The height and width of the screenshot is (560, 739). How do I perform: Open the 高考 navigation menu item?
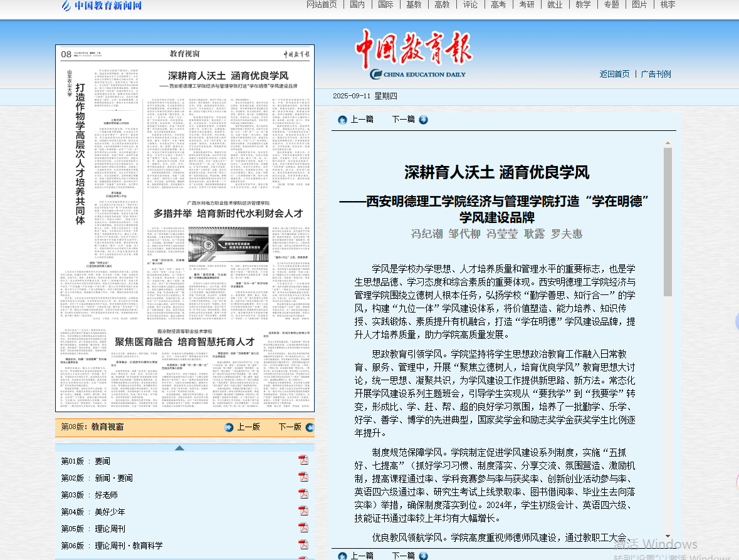tap(498, 5)
